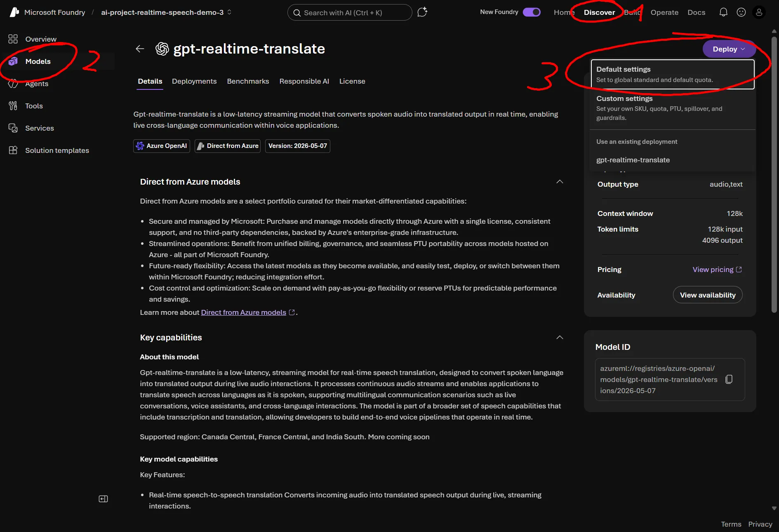Open the Overview sidebar label

coord(41,39)
